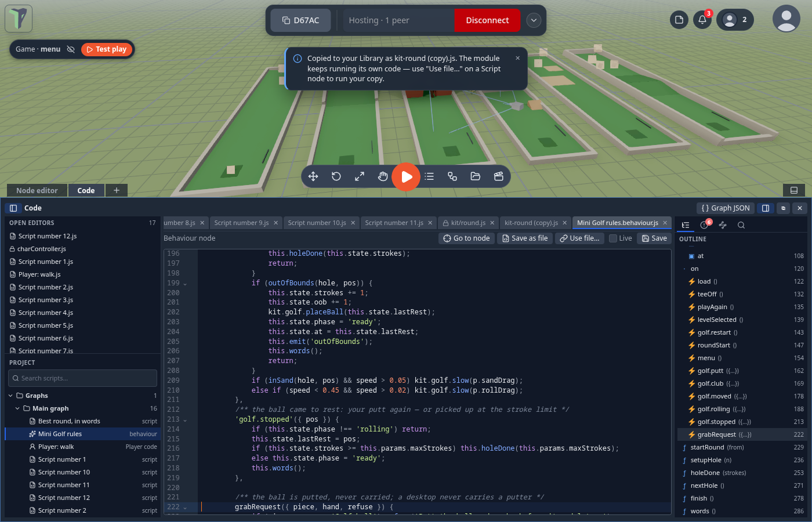Open the document page icon near the bell
This screenshot has height=522, width=812.
point(679,20)
